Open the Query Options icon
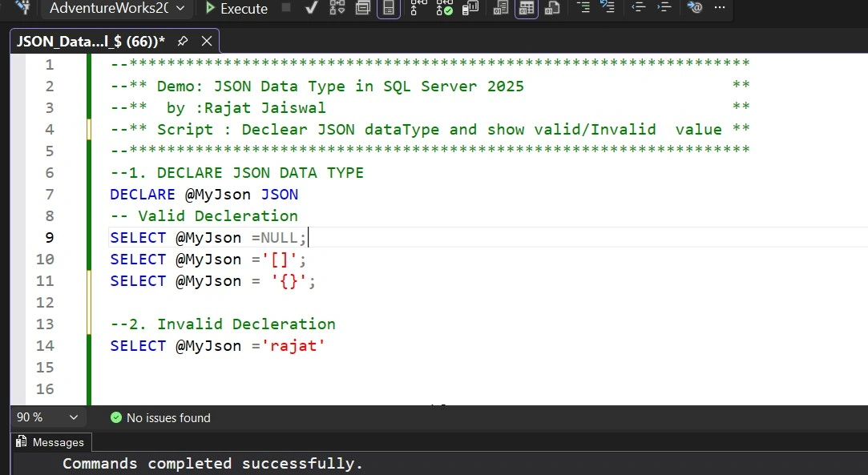 [x=362, y=8]
